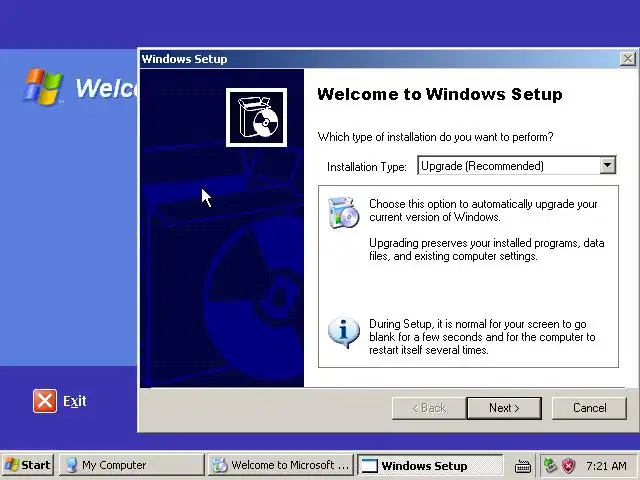Select the Upgrade (Recommended) combo box field
Screen dimensions: 640x480
click(516, 165)
